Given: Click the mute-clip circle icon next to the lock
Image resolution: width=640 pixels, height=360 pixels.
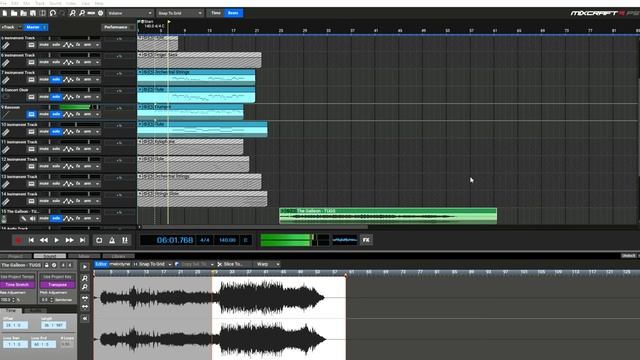Looking at the screenshot, I should 54,265.
